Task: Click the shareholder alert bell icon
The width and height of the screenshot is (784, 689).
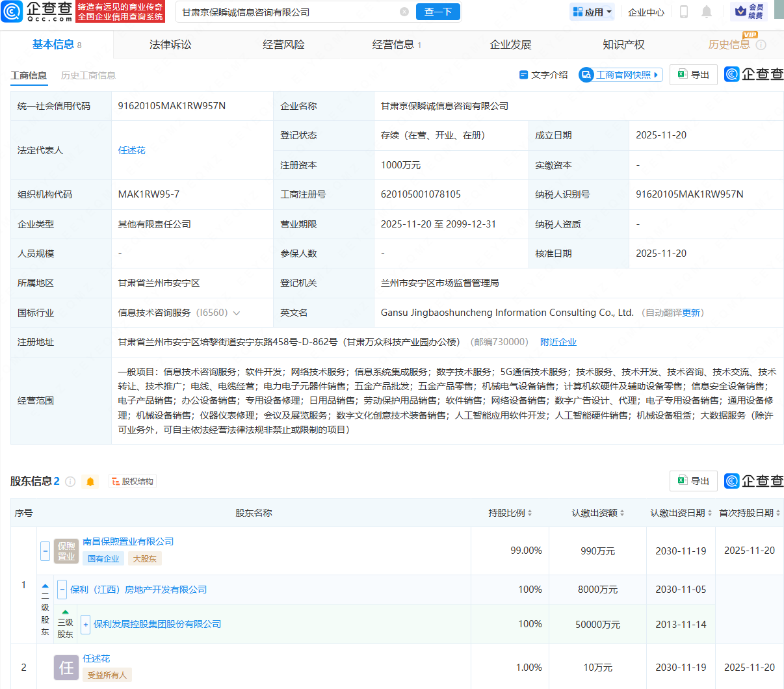Action: (x=90, y=482)
